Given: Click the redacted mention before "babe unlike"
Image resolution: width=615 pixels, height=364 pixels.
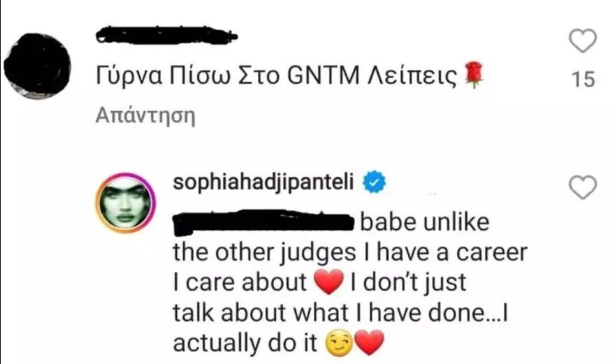Looking at the screenshot, I should 264,224.
